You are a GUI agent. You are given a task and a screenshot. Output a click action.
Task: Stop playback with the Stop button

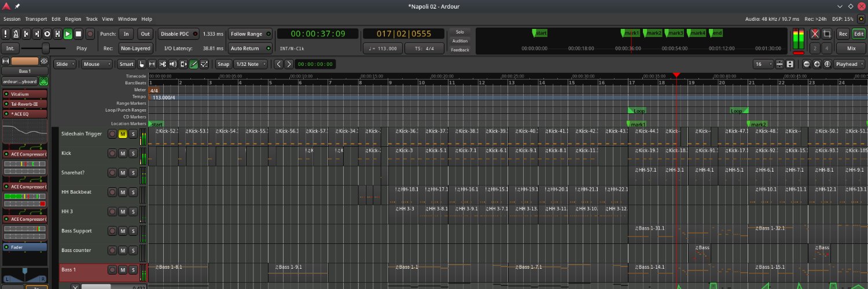pyautogui.click(x=79, y=34)
